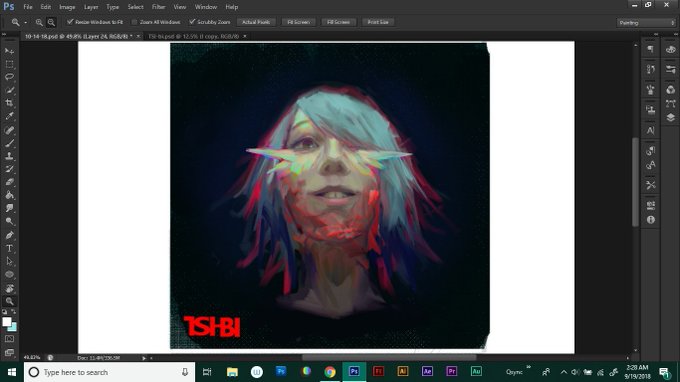Open the Info panel icon
680x382 pixels.
(x=651, y=220)
